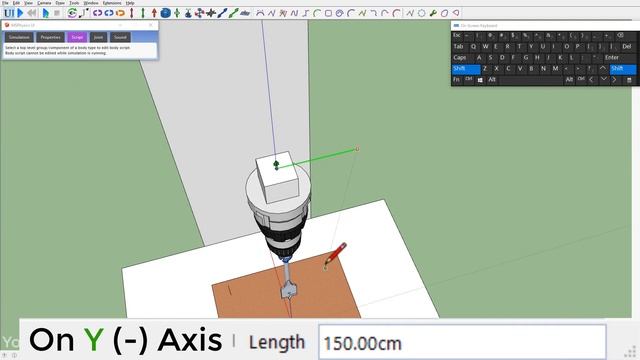640x360 pixels.
Task: Toggle the left Alt key on On-Screen Keyboard
Action: 492,80
